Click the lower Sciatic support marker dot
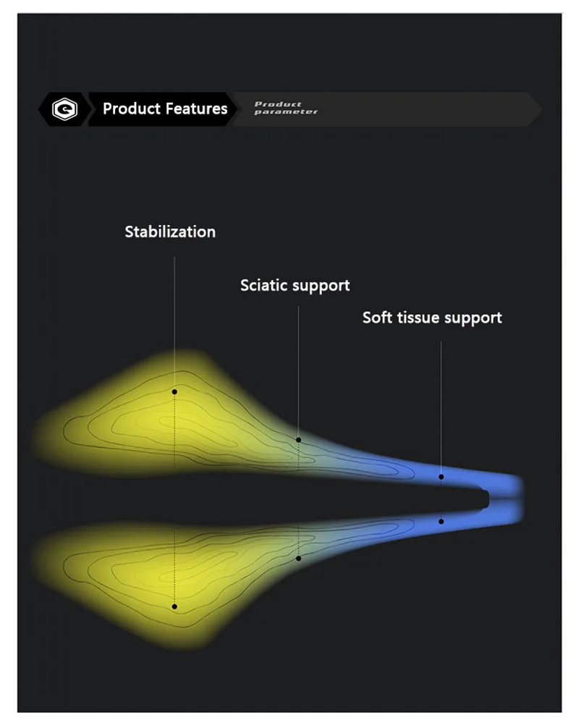579x728 pixels. (x=299, y=558)
